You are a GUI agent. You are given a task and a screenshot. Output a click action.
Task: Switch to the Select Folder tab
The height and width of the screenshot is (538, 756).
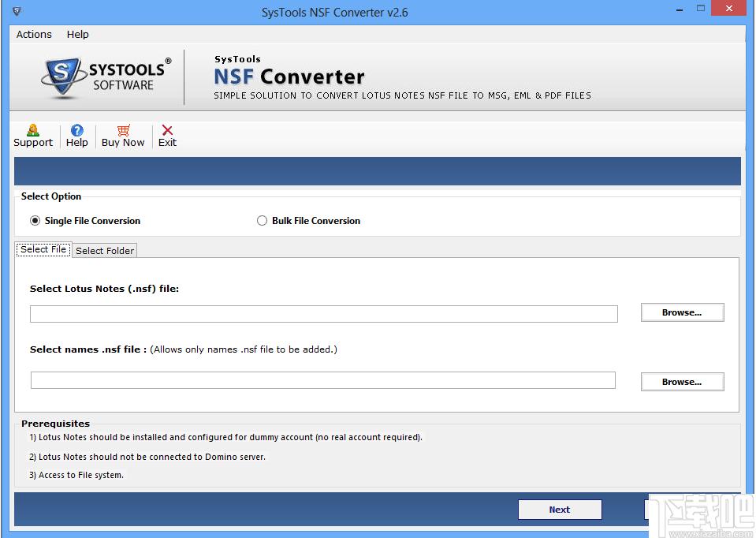point(105,250)
